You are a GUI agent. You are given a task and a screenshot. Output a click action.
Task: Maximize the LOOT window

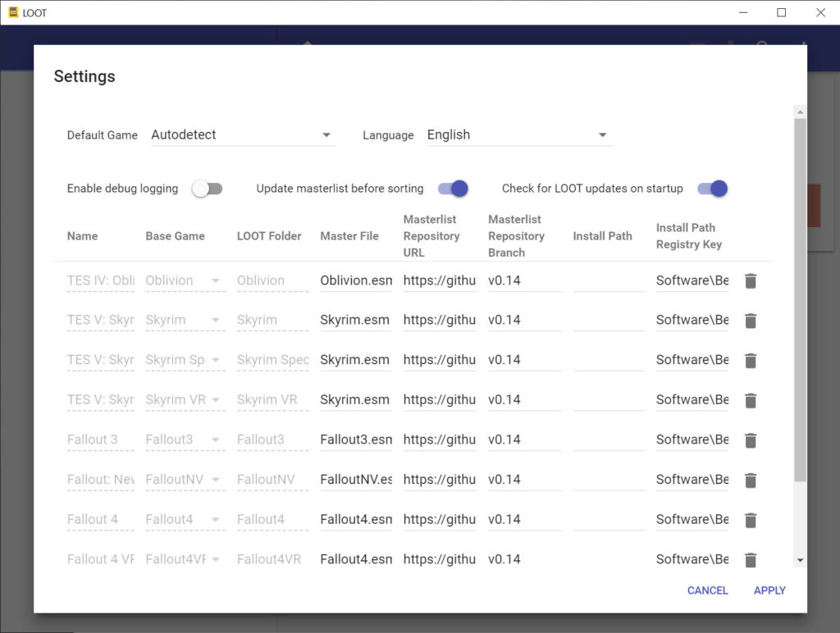(782, 12)
